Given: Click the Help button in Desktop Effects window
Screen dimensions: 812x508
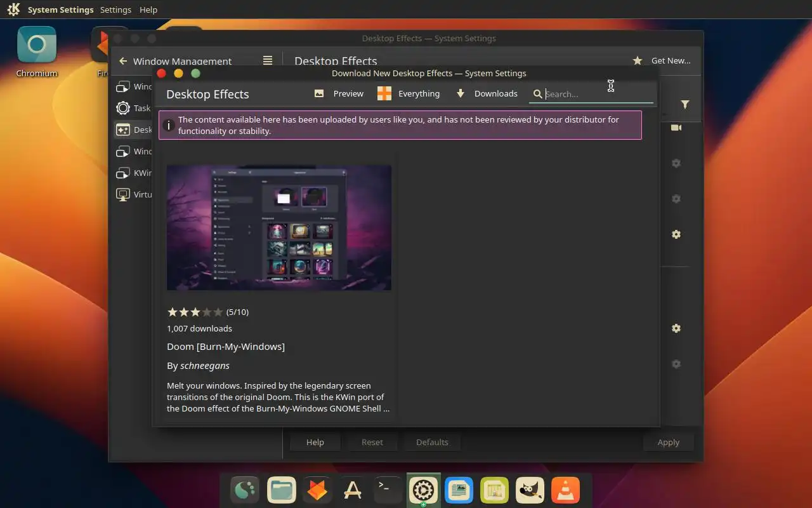Looking at the screenshot, I should [315, 442].
